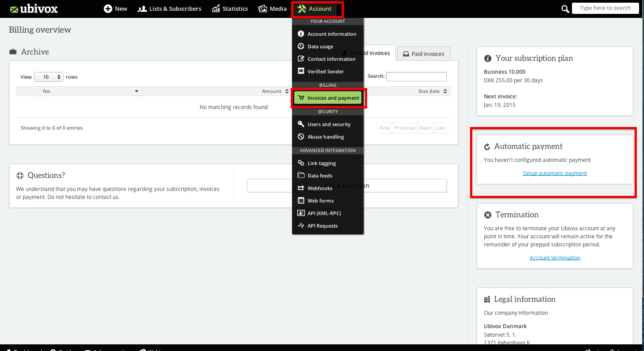Sort table by No. column

(x=91, y=91)
